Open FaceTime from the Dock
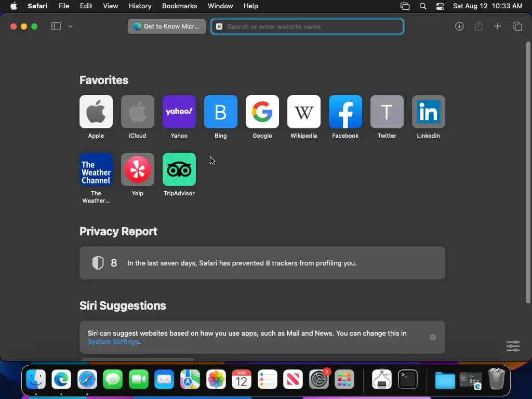The height and width of the screenshot is (399, 532). pyautogui.click(x=138, y=379)
